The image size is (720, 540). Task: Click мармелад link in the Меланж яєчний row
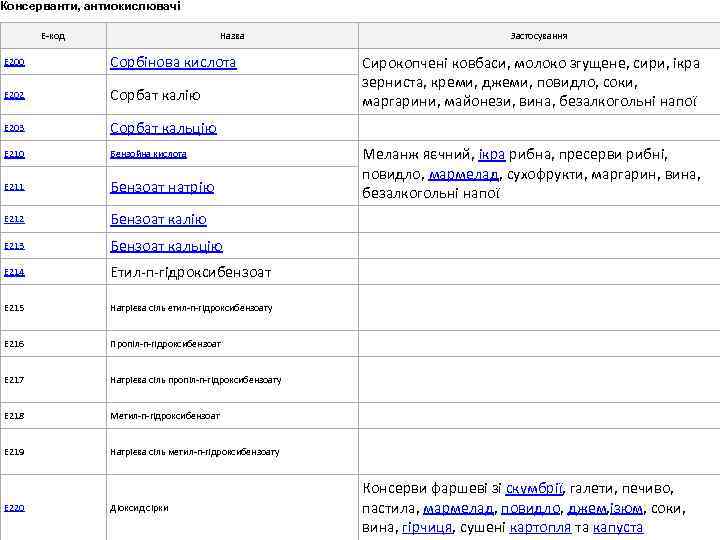coord(463,174)
